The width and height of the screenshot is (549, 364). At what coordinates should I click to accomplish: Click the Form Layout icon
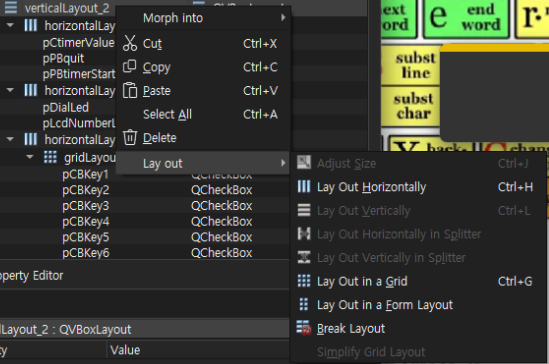click(x=304, y=304)
